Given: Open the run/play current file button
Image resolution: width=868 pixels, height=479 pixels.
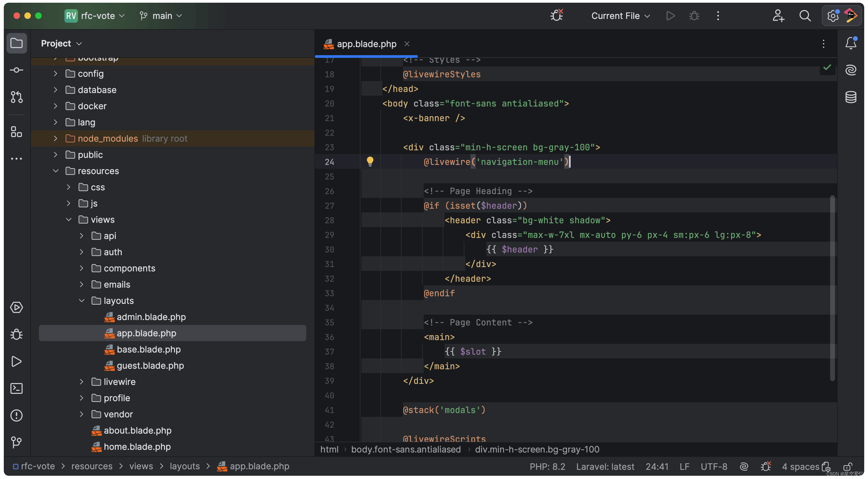Looking at the screenshot, I should pyautogui.click(x=670, y=15).
